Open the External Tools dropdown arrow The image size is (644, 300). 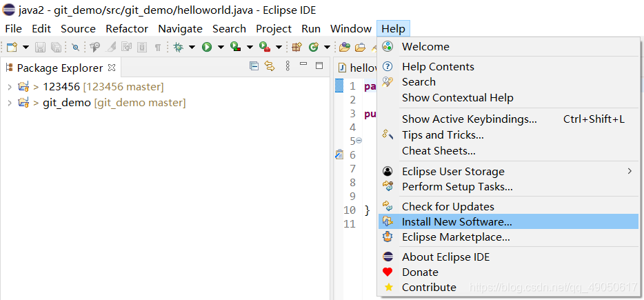pyautogui.click(x=279, y=48)
